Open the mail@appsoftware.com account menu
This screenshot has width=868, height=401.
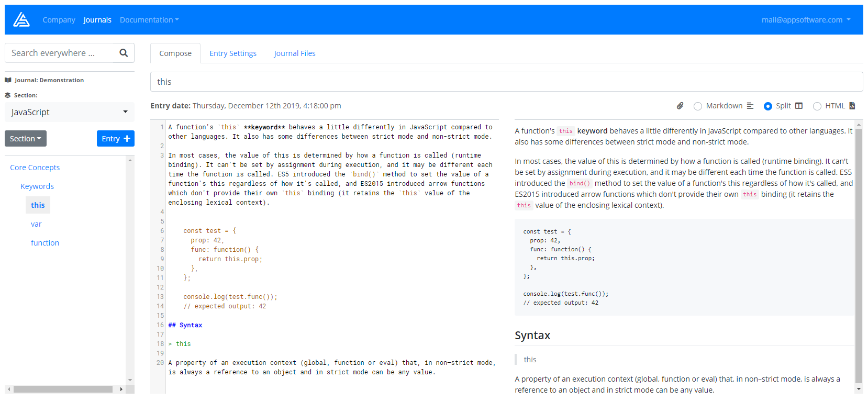[x=806, y=20]
